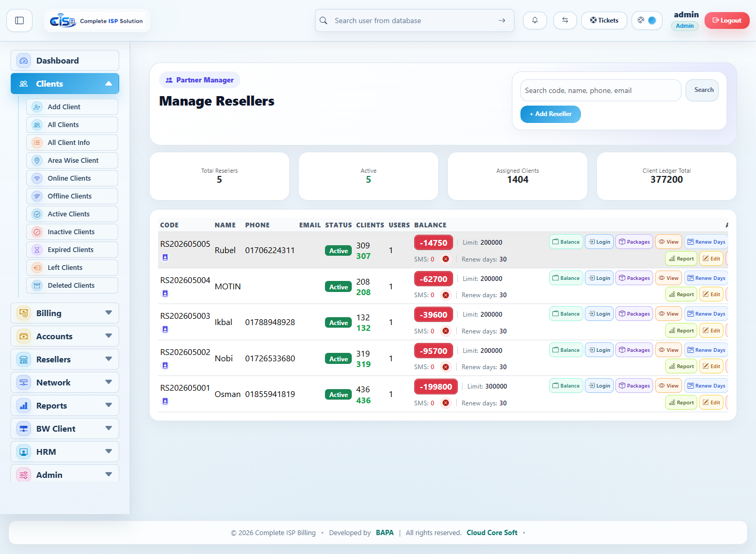This screenshot has width=756, height=554.
Task: Expand the HRM menu
Action: pos(65,452)
